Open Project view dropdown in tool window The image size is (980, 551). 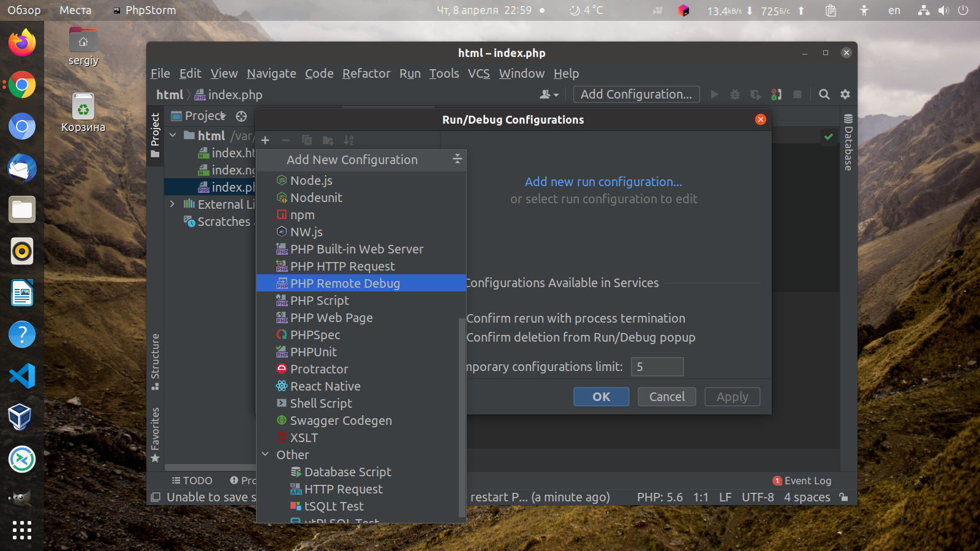[198, 116]
